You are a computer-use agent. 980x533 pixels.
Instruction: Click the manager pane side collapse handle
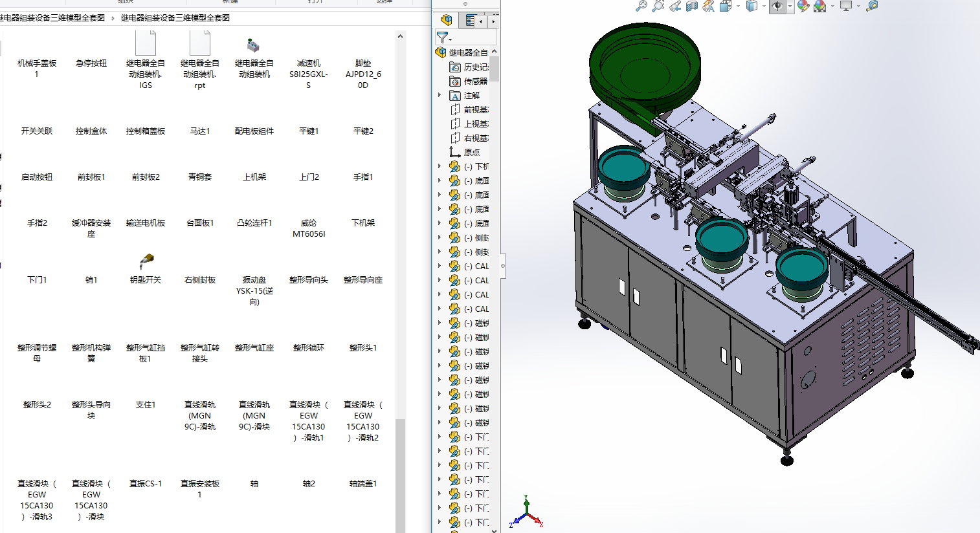(503, 266)
